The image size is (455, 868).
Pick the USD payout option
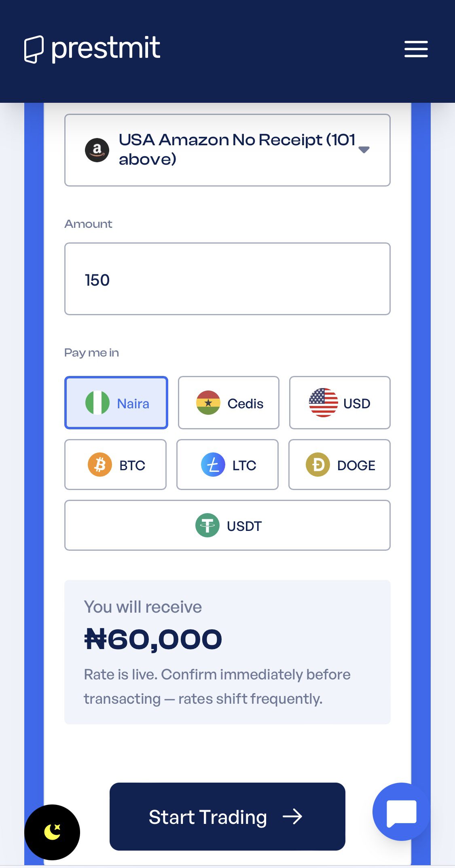point(340,403)
